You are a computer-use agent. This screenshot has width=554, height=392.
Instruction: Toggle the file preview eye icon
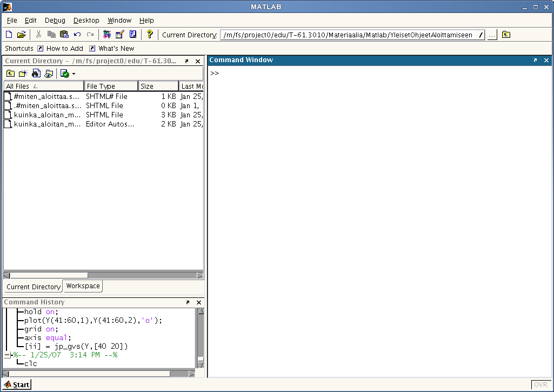(49, 74)
